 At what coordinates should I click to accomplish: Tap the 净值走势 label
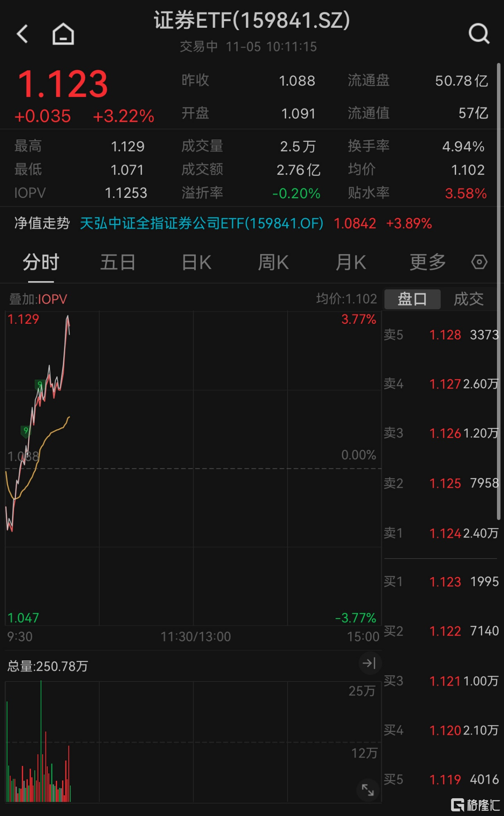[x=42, y=224]
